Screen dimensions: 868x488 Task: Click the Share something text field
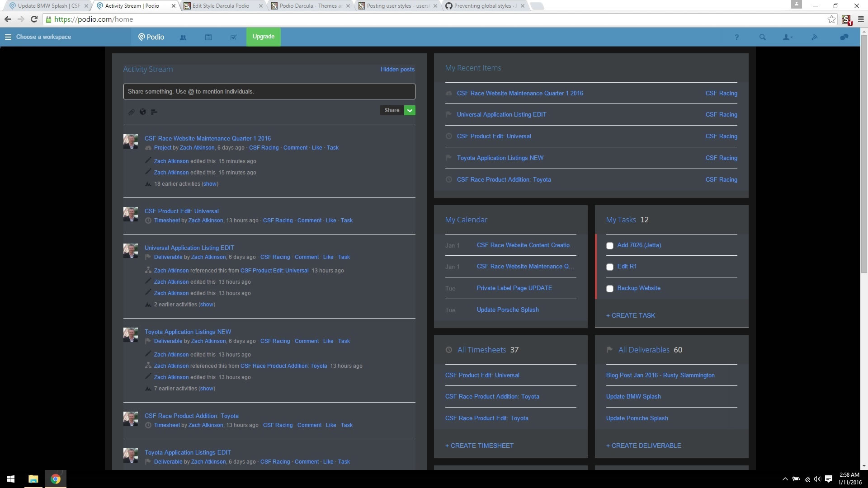tap(269, 92)
